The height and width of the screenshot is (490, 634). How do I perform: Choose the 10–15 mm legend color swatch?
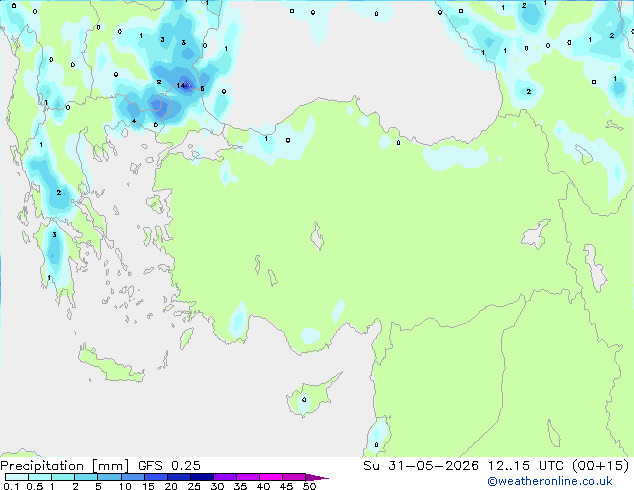pyautogui.click(x=133, y=477)
